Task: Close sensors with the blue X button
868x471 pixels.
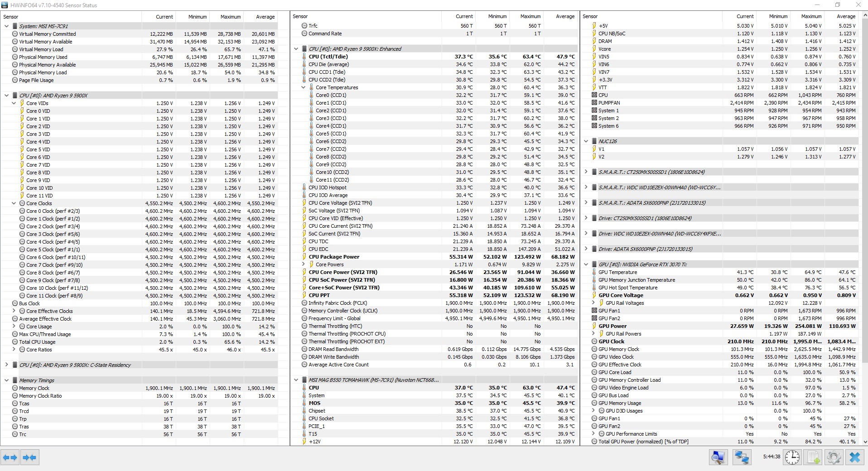Action: click(855, 457)
